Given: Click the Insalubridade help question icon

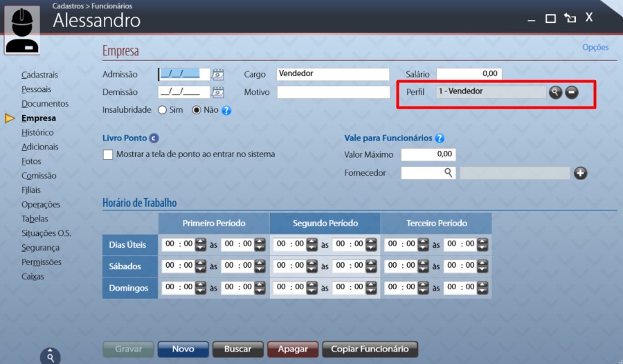Looking at the screenshot, I should 226,110.
